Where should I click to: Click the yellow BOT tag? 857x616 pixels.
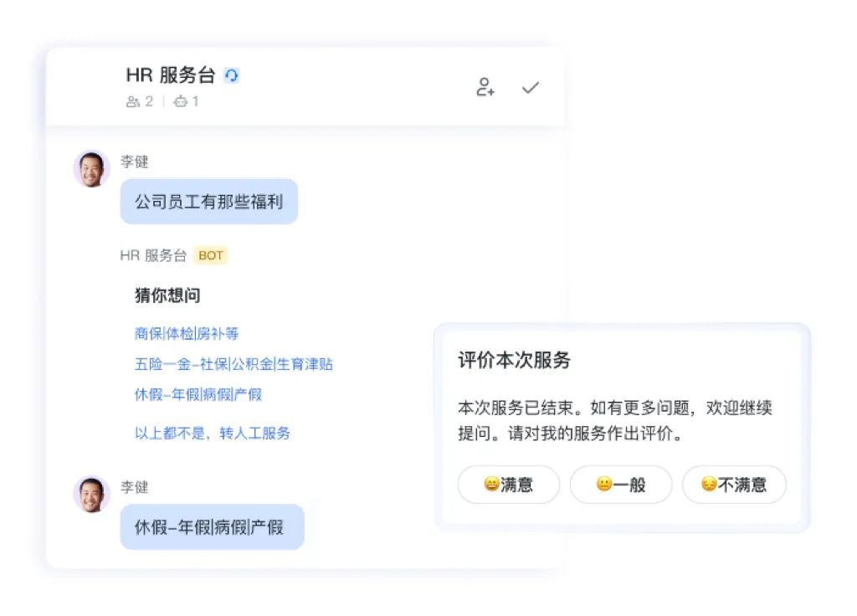211,255
